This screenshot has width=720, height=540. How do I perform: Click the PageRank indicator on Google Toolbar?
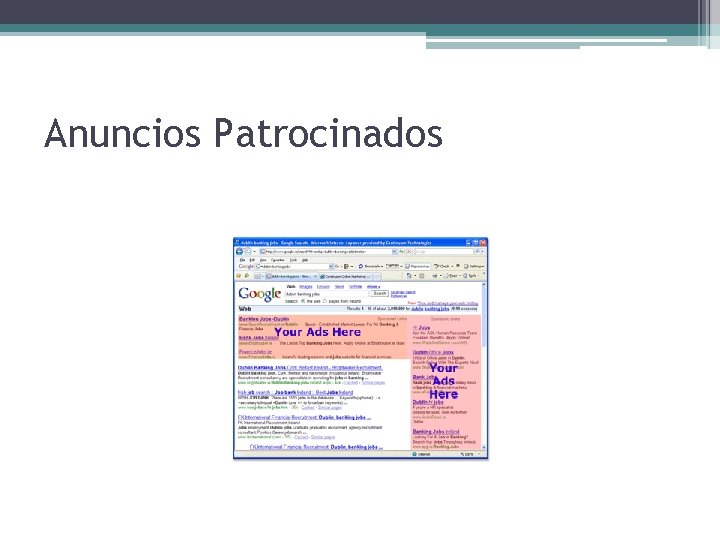pos(393,266)
